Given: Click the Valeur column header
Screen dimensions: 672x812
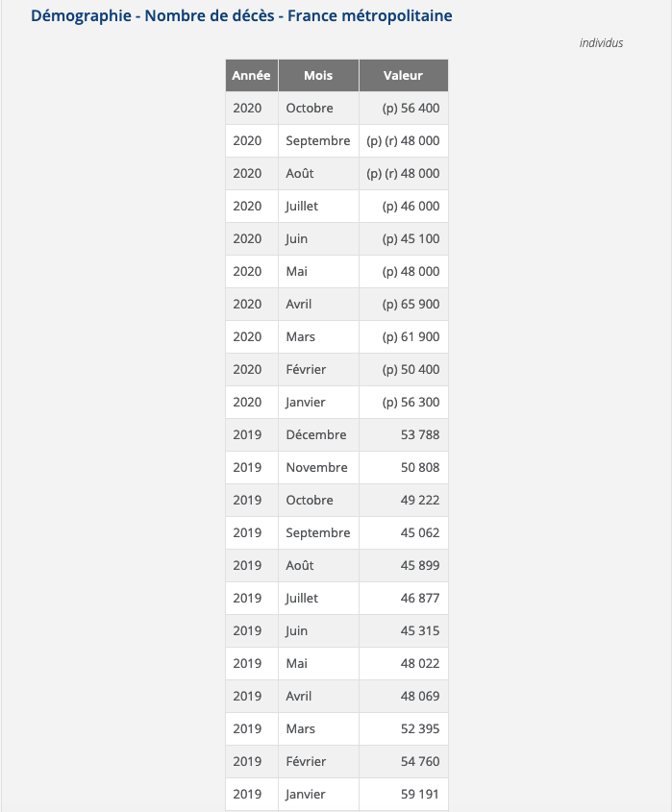Looking at the screenshot, I should (403, 76).
